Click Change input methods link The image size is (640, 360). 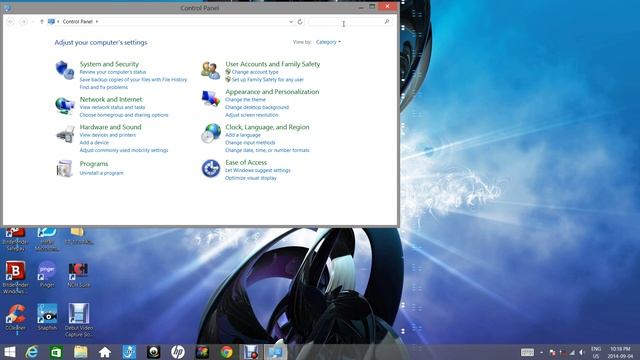tap(250, 143)
